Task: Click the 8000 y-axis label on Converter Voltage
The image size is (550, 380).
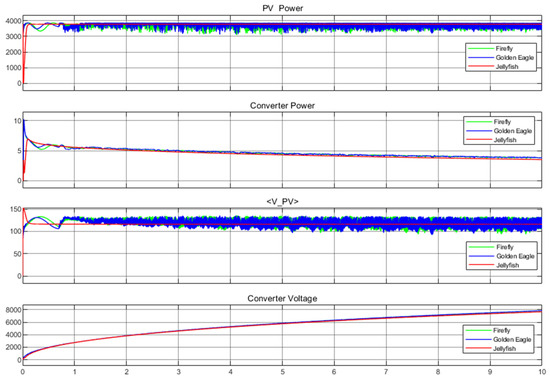Action: (x=13, y=310)
